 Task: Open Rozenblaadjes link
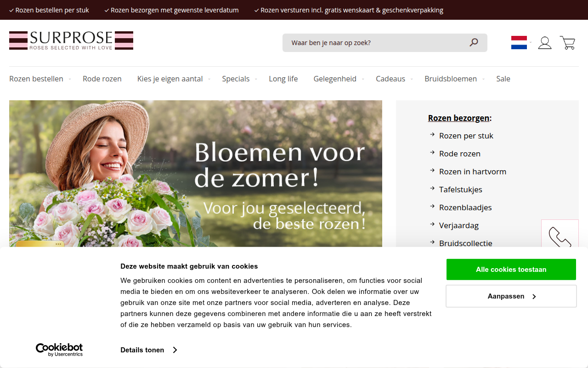click(465, 207)
